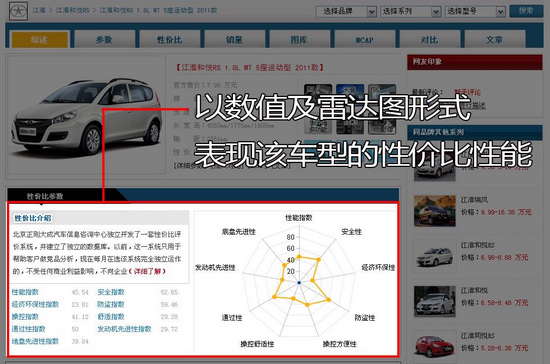Click the radar chart 操控舒适性 label
550x364 pixels.
click(257, 344)
